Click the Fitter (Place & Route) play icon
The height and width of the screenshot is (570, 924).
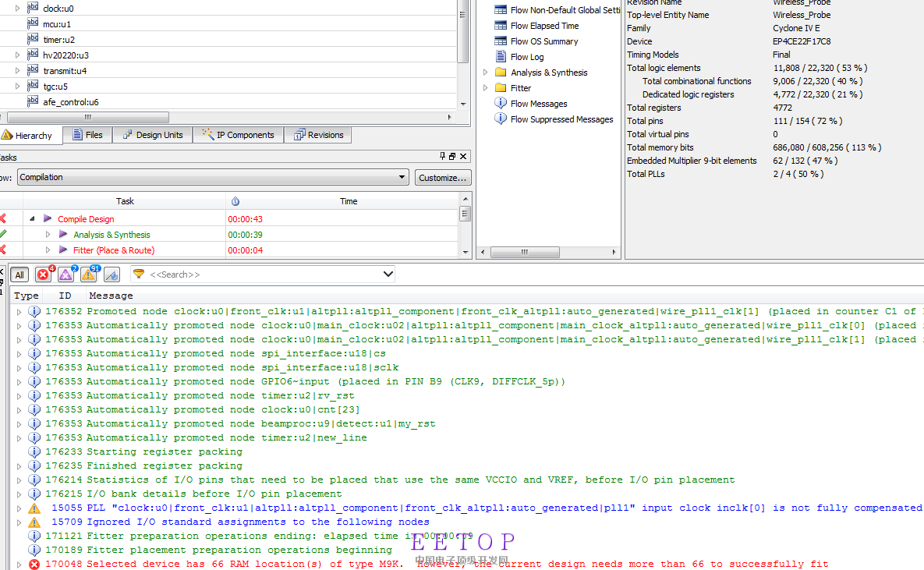[63, 250]
